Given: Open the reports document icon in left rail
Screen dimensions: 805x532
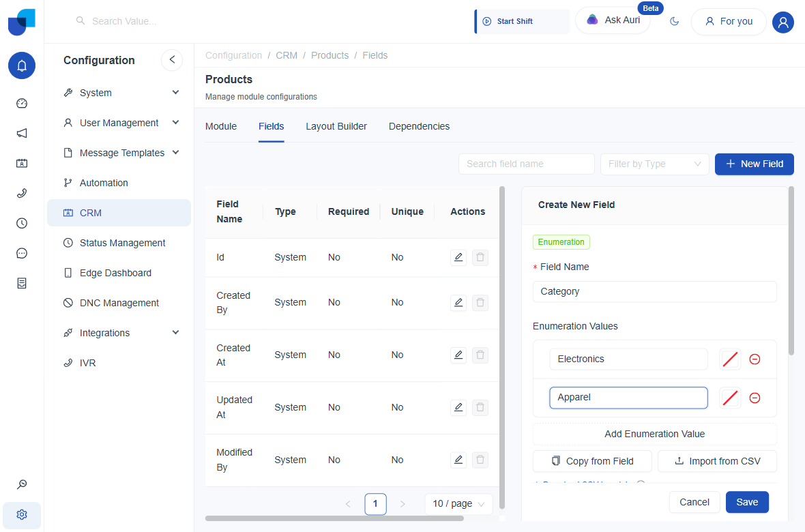Looking at the screenshot, I should [x=22, y=284].
